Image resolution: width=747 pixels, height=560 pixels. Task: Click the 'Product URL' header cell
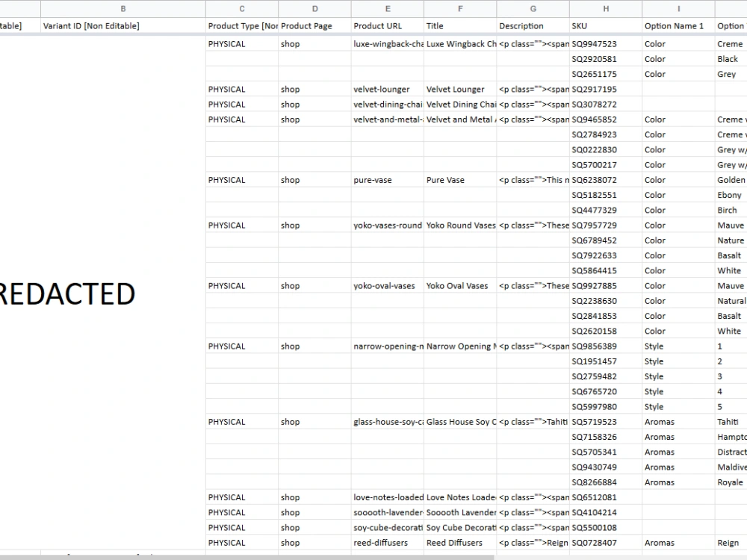coord(388,26)
